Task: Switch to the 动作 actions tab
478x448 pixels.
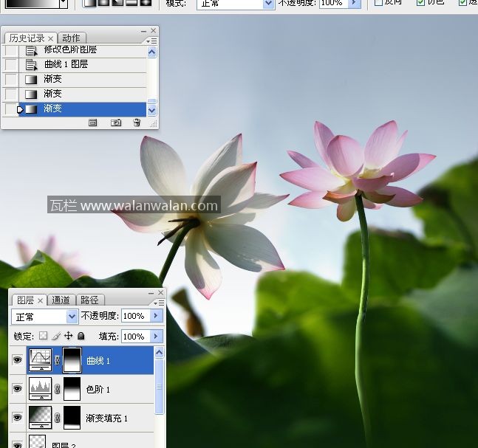Action: 71,38
